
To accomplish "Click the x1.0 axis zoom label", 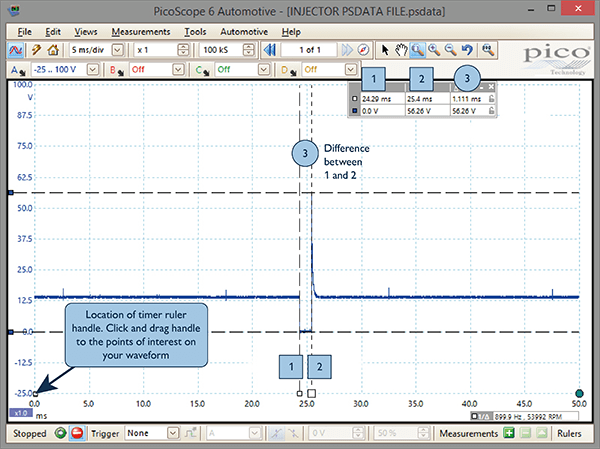I will 21,413.
